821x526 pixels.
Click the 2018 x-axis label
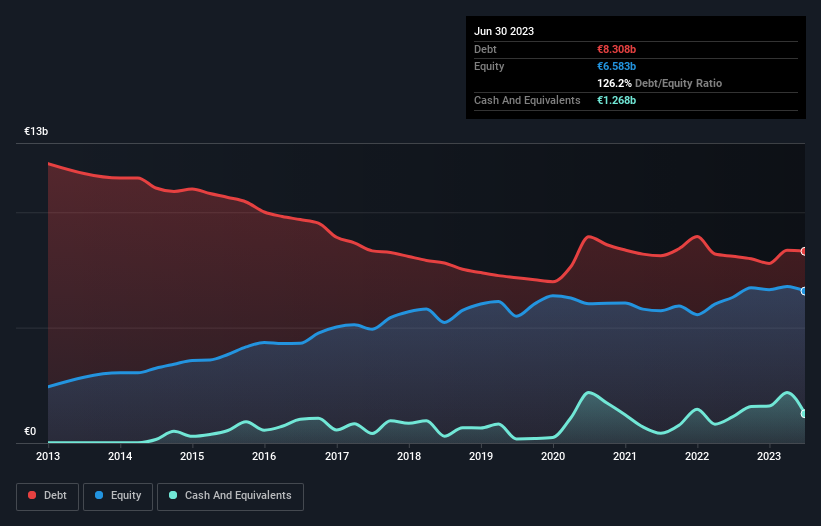point(409,456)
